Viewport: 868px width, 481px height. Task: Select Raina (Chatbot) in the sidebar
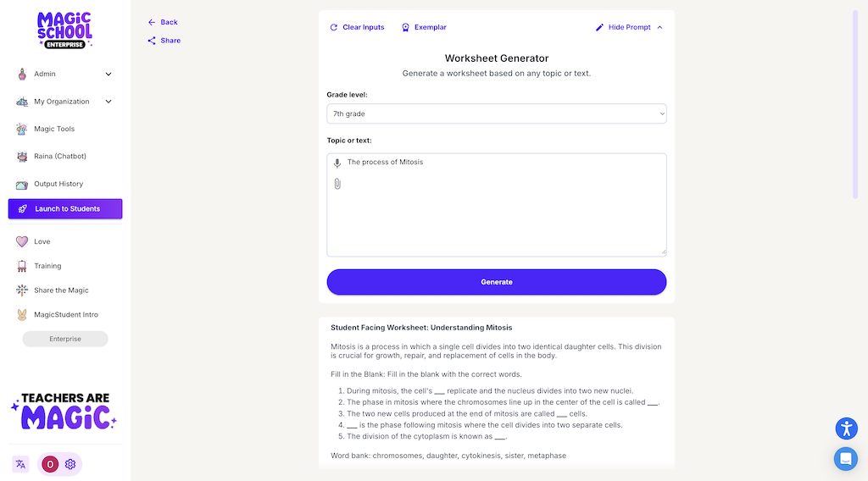tap(59, 157)
